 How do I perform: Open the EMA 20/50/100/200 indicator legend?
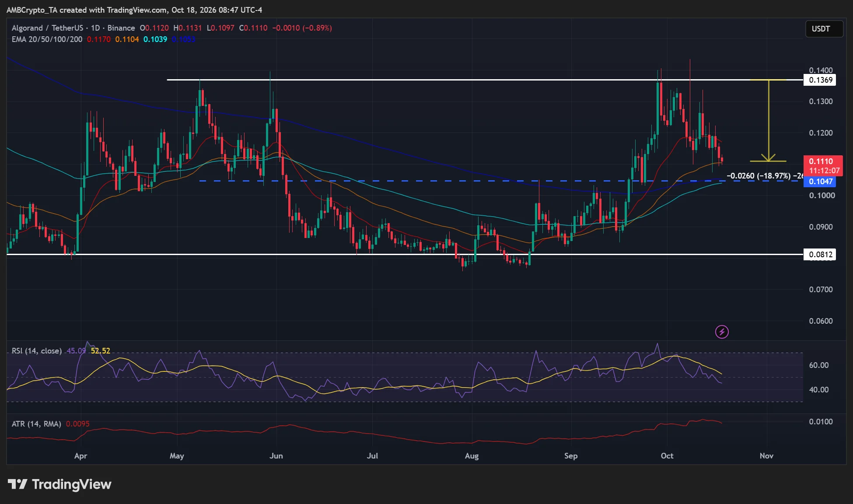pos(47,39)
